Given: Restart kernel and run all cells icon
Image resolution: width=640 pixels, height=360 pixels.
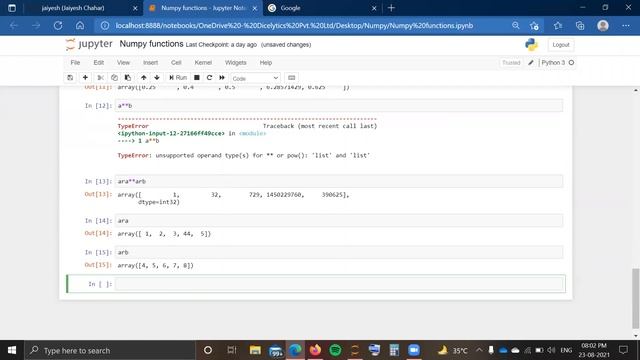Looking at the screenshot, I should (222, 78).
